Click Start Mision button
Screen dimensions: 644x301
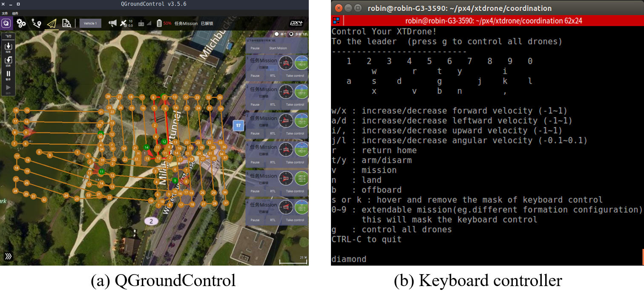pos(278,48)
